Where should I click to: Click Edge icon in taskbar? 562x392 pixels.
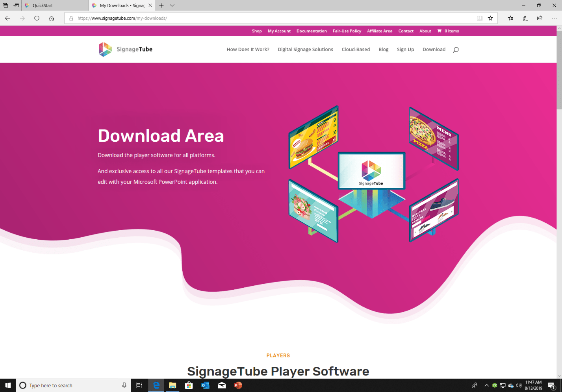click(x=156, y=385)
